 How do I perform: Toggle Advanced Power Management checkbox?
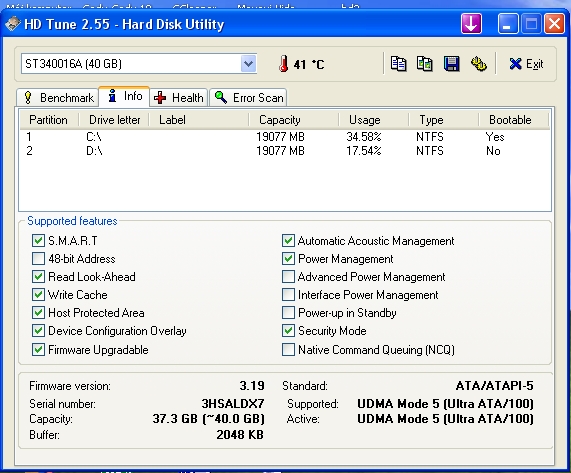pyautogui.click(x=288, y=277)
